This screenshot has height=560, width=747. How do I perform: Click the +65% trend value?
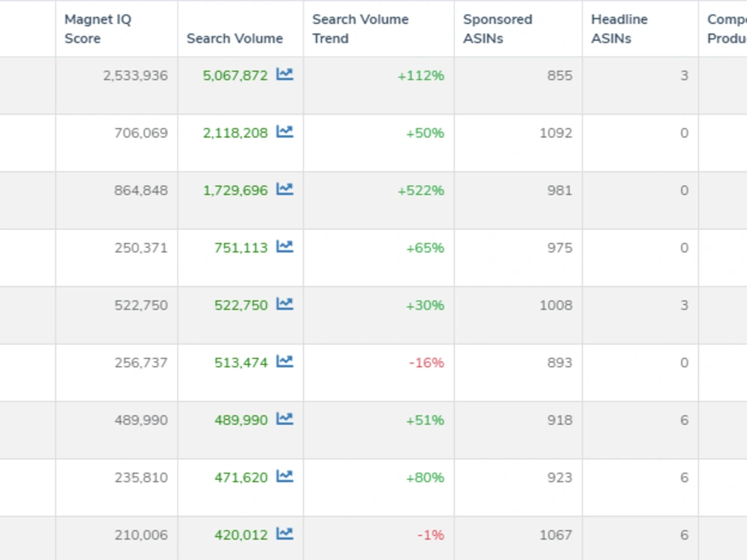tap(425, 248)
